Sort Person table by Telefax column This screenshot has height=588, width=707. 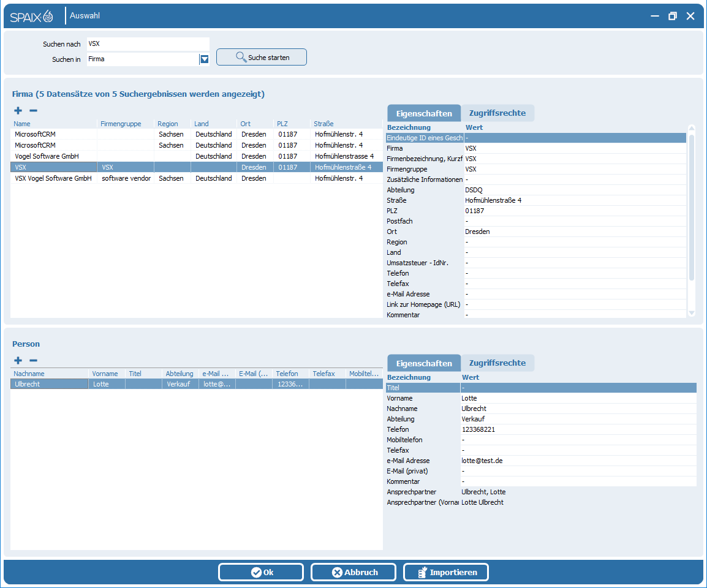pyautogui.click(x=328, y=374)
